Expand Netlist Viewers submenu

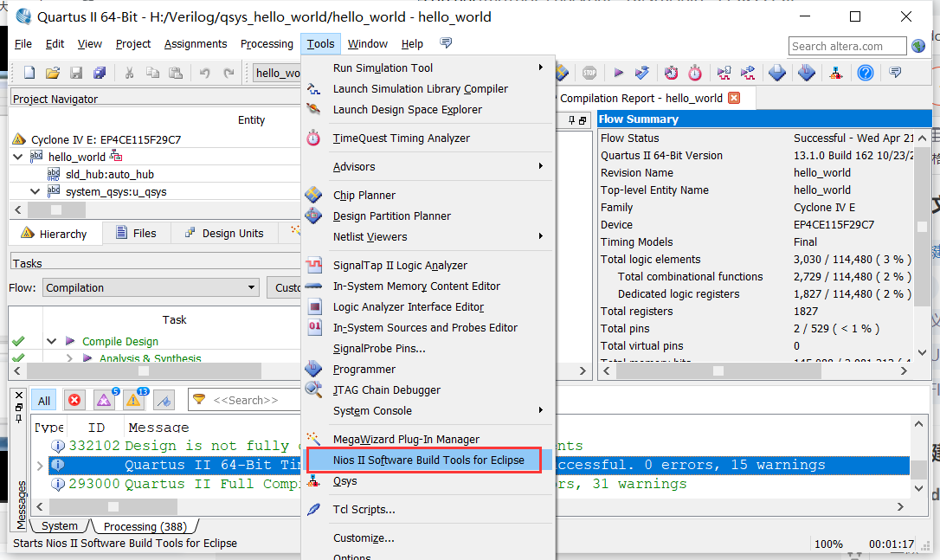pyautogui.click(x=428, y=237)
